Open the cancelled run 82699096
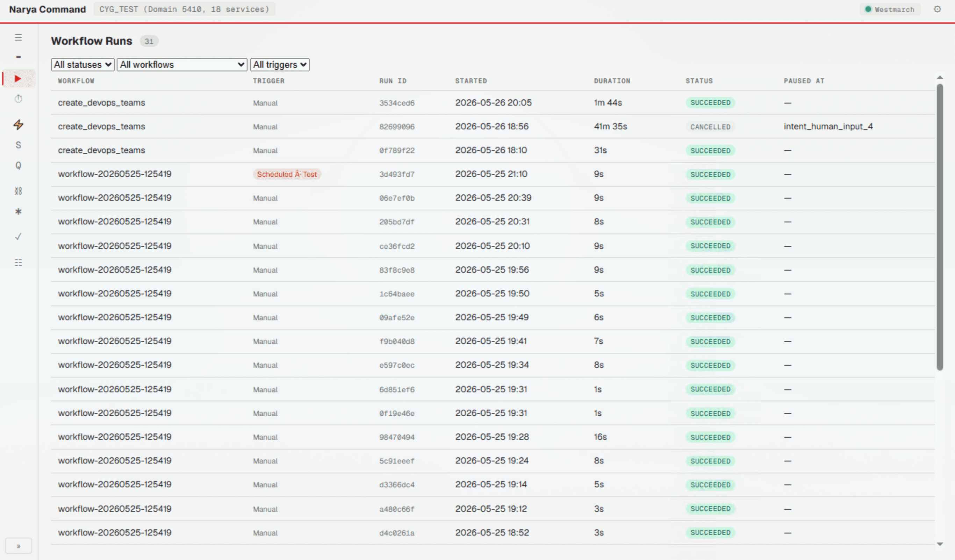Image resolution: width=955 pixels, height=560 pixels. point(493,127)
